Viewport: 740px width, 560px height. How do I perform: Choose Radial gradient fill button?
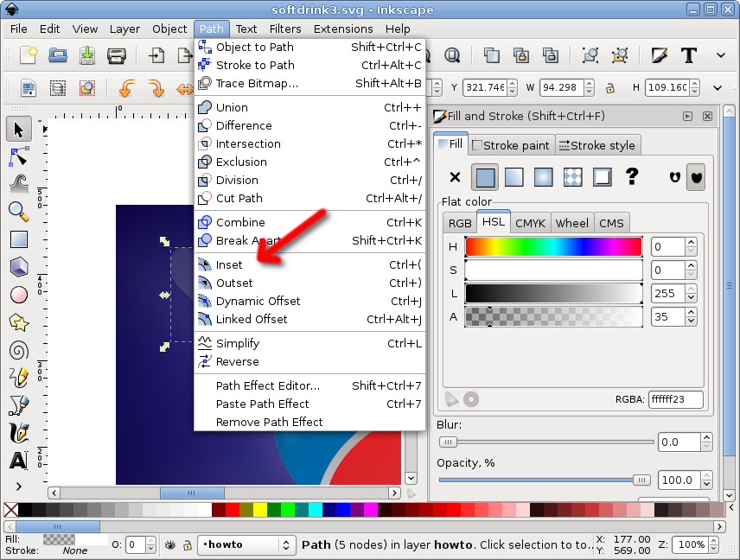543,177
